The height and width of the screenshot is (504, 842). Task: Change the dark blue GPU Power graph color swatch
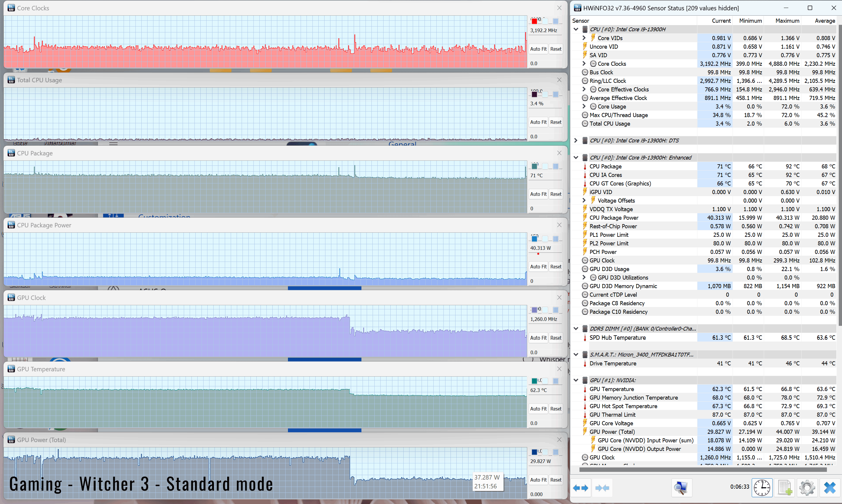(x=534, y=452)
